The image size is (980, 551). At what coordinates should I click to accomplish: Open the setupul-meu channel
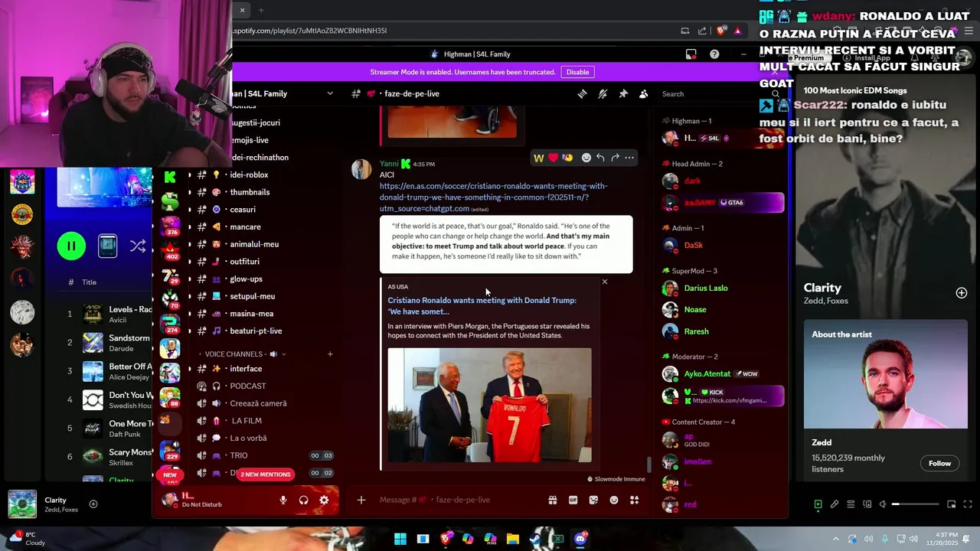252,296
